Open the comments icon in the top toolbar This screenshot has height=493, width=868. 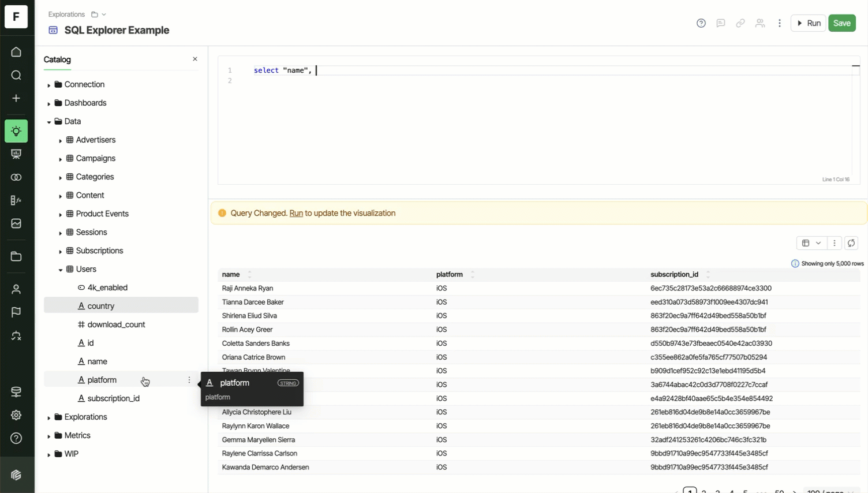click(721, 23)
